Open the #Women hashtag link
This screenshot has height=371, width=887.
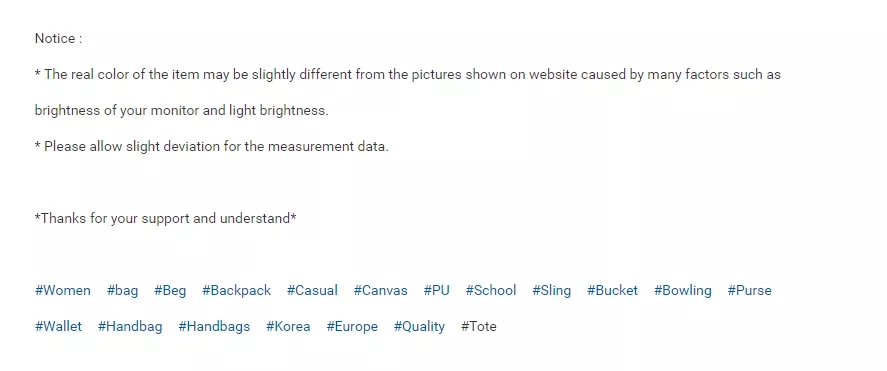tap(63, 291)
